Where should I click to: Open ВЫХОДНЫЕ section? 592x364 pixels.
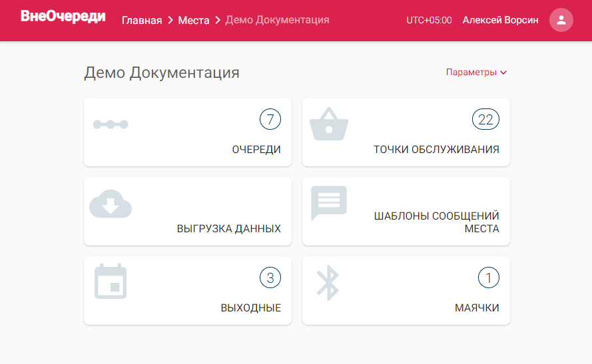188,290
